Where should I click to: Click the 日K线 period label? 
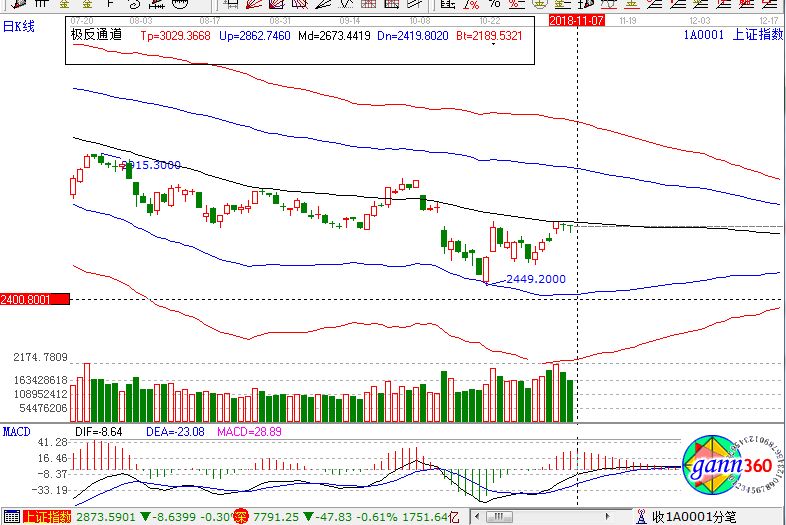tap(18, 27)
